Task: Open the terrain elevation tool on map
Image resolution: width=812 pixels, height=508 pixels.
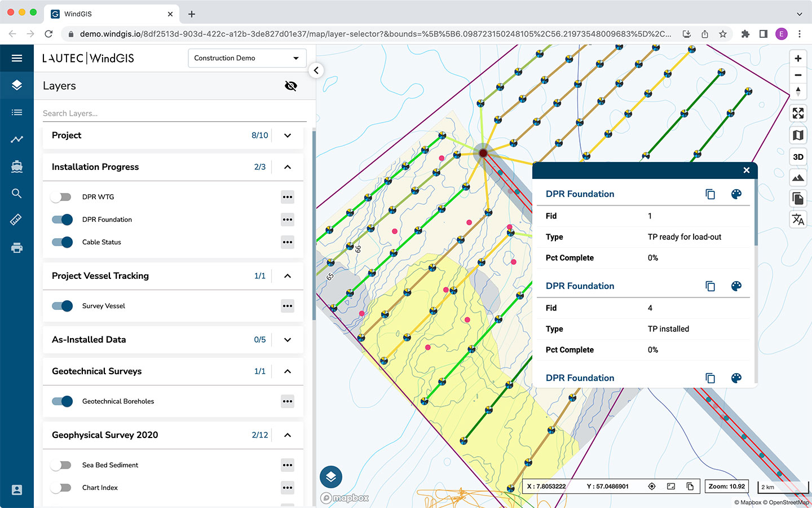Action: point(798,178)
